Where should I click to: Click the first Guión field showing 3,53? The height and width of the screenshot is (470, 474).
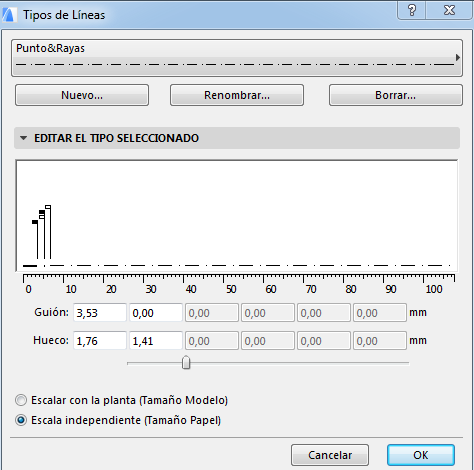(x=100, y=313)
